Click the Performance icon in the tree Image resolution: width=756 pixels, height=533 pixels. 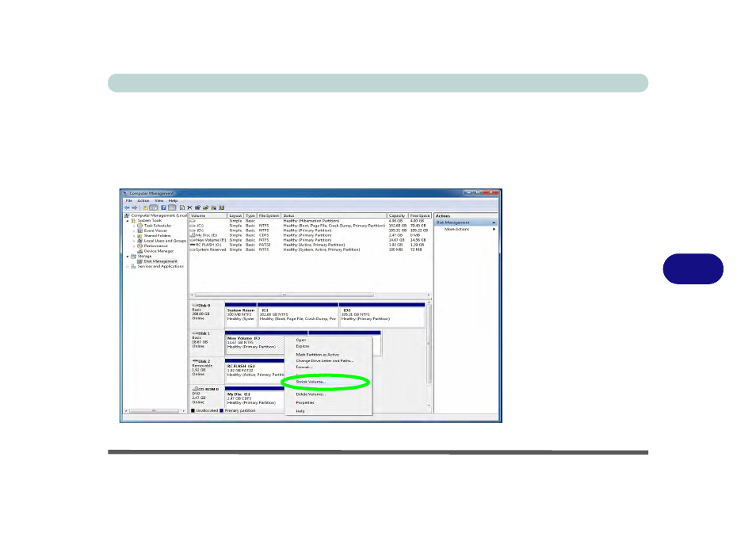coord(139,246)
